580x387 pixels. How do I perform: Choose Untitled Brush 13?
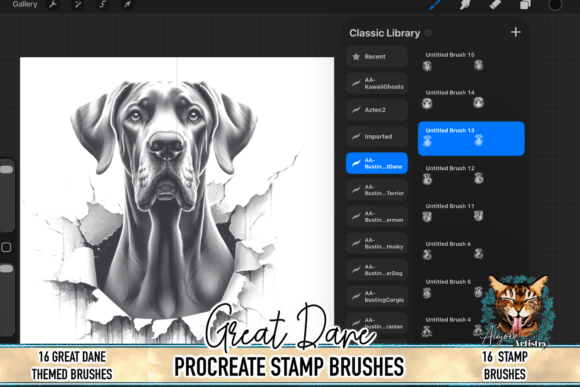[x=471, y=138]
